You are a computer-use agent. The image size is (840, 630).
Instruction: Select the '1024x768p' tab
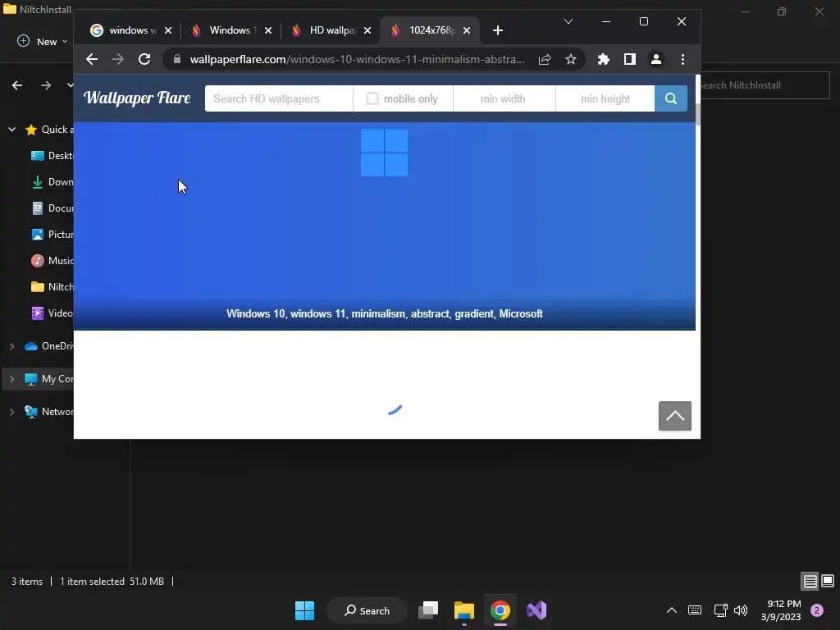coord(424,30)
